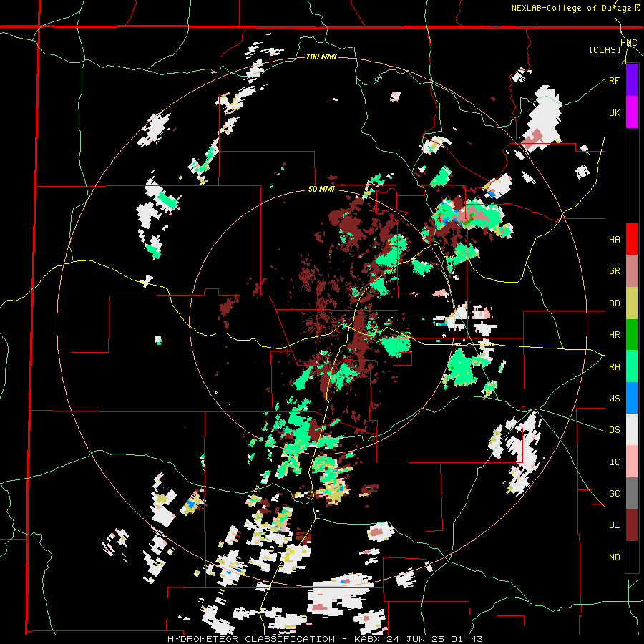This screenshot has height=644, width=644.
Task: Click the [CLAS] legend header
Action: point(605,50)
